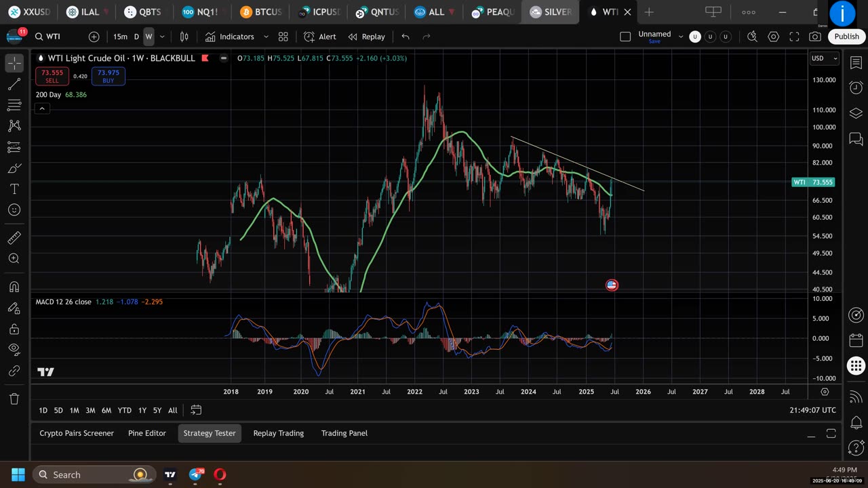This screenshot has width=868, height=488.
Task: Select the text annotation tool
Action: click(14, 189)
